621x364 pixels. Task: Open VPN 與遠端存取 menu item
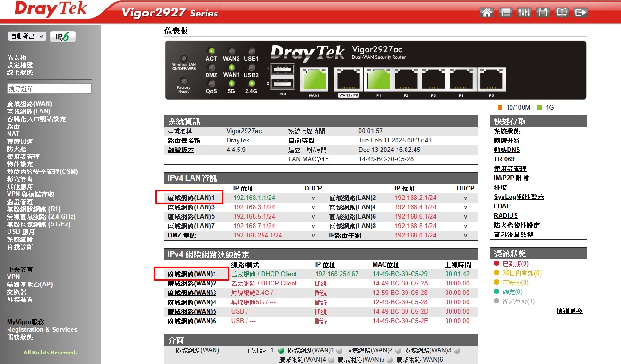coord(31,194)
